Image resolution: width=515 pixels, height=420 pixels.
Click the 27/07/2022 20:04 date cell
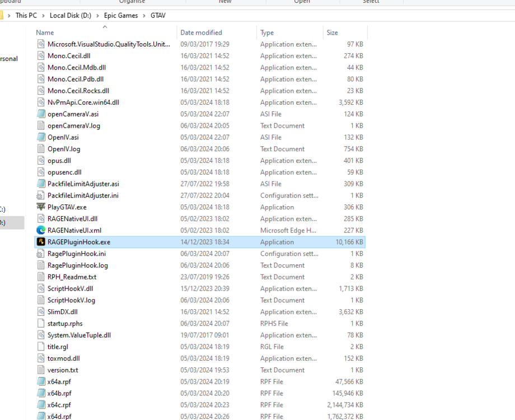pos(205,195)
